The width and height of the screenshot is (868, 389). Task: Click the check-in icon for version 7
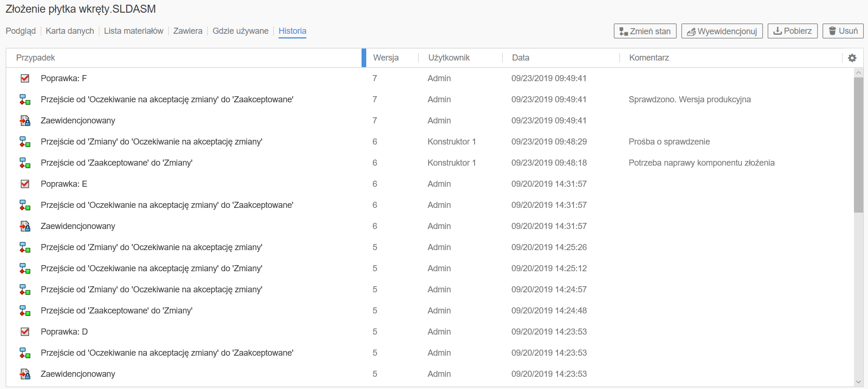25,121
